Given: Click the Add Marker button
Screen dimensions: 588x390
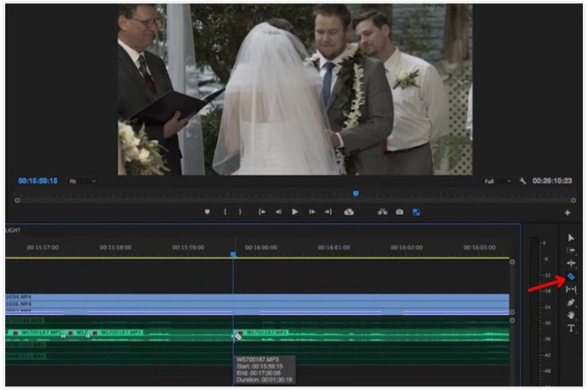Looking at the screenshot, I should (x=207, y=212).
